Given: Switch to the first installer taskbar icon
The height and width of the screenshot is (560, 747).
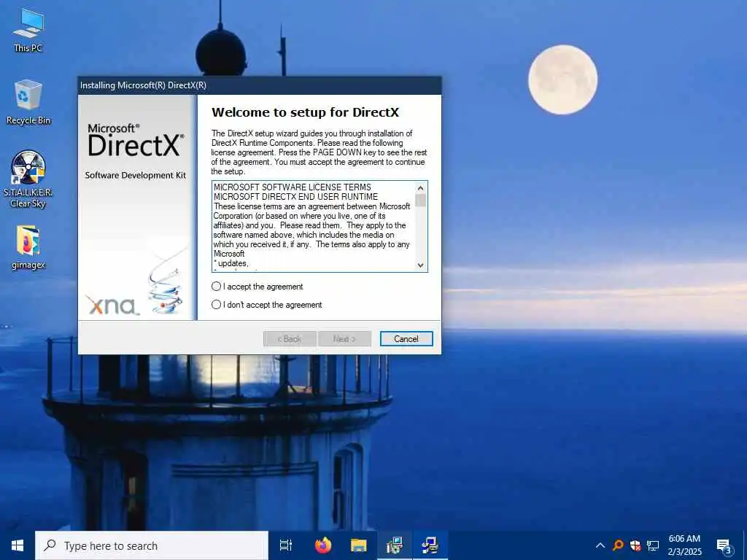Looking at the screenshot, I should (x=395, y=545).
